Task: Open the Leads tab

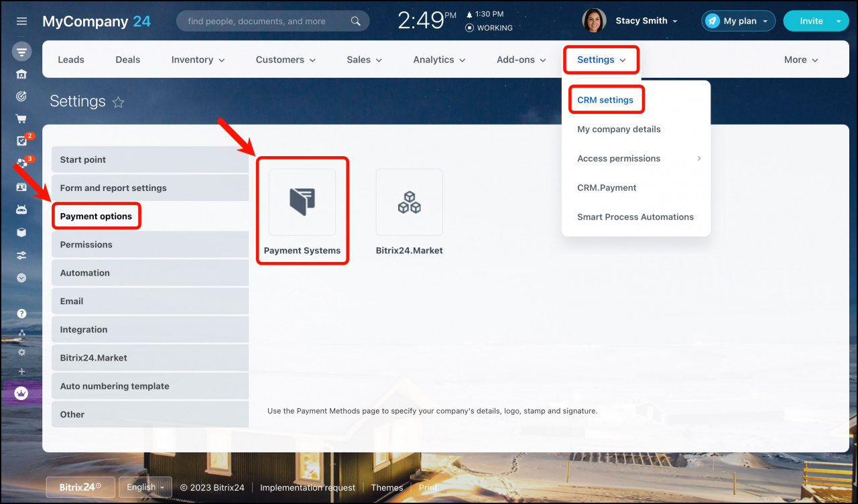Action: (x=71, y=60)
